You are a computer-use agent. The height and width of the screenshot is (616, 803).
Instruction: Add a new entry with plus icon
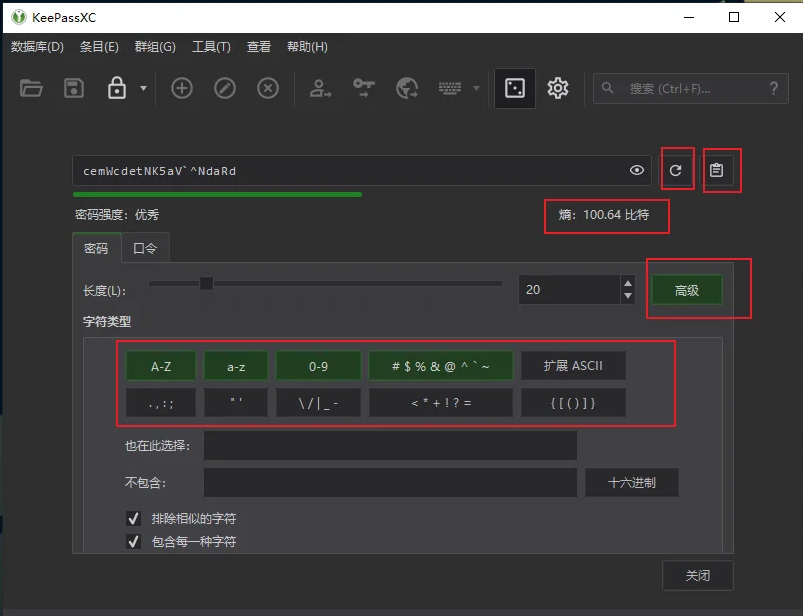pyautogui.click(x=182, y=89)
